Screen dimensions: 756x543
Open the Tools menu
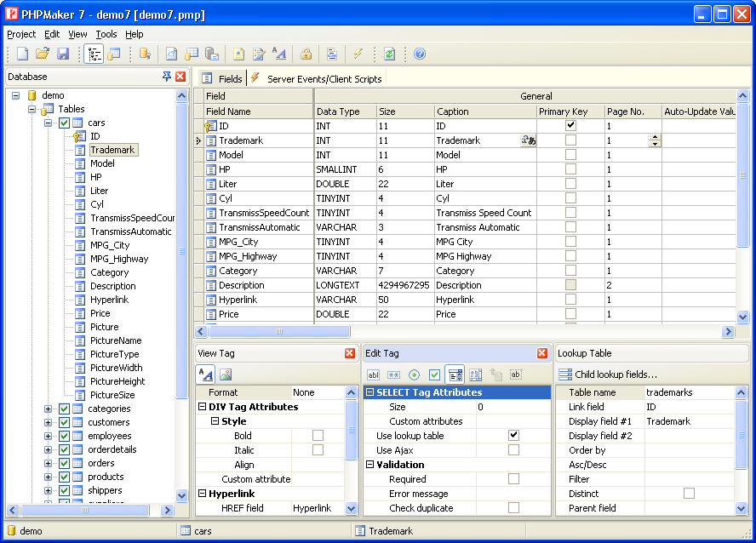(106, 34)
